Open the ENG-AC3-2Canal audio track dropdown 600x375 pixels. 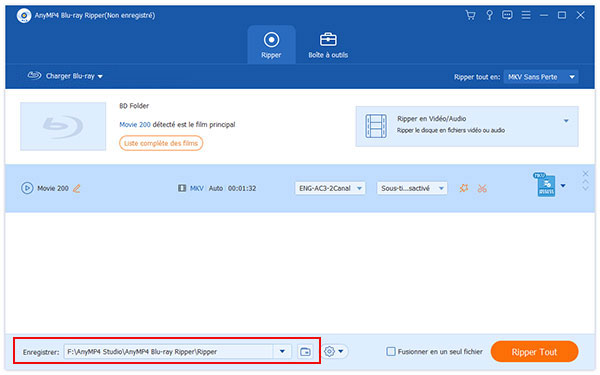click(x=330, y=188)
